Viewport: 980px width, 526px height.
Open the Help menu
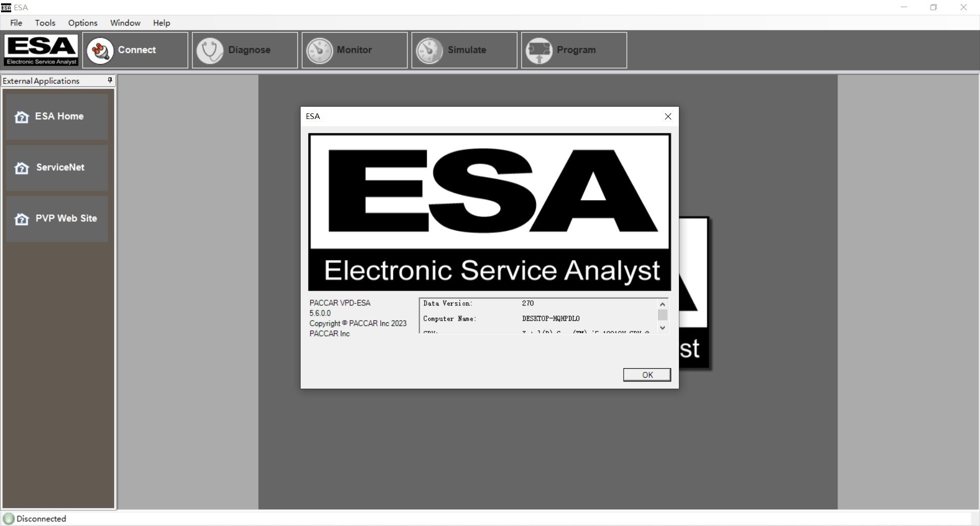pos(161,23)
